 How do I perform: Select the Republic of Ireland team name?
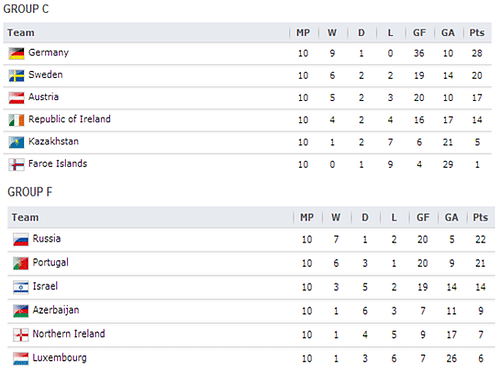point(69,119)
